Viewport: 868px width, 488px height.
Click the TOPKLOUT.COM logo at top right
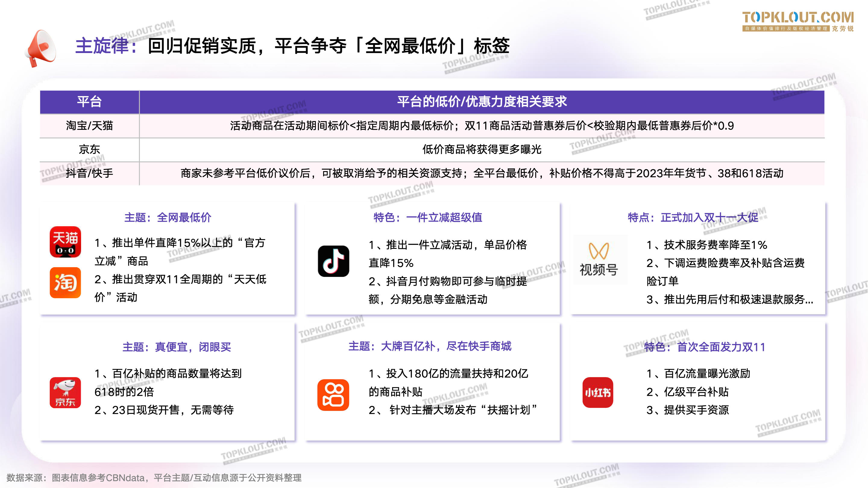798,22
